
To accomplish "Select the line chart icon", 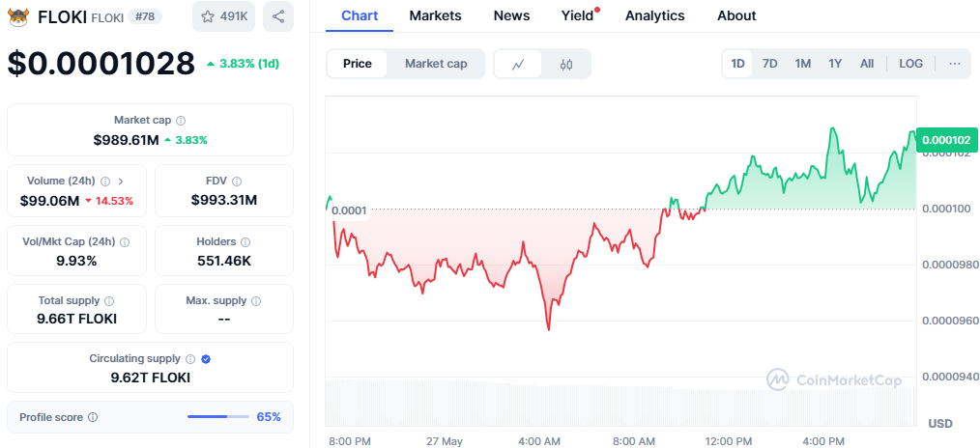I will (x=517, y=64).
